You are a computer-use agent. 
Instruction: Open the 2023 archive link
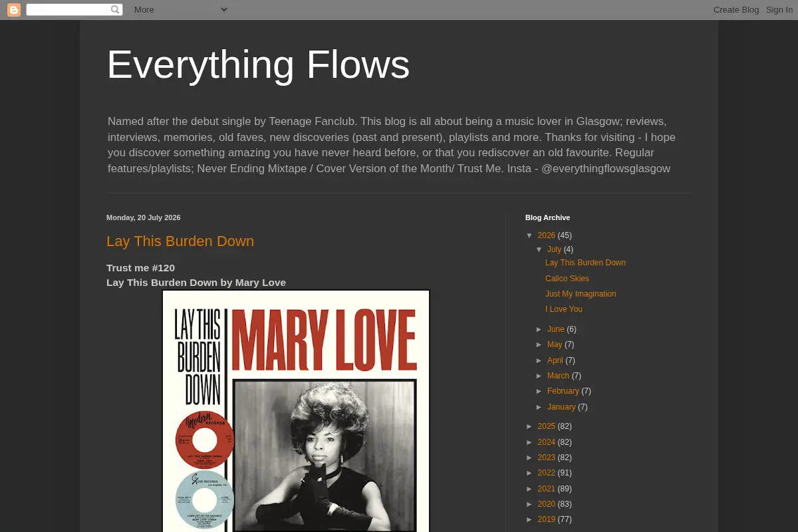pyautogui.click(x=547, y=458)
